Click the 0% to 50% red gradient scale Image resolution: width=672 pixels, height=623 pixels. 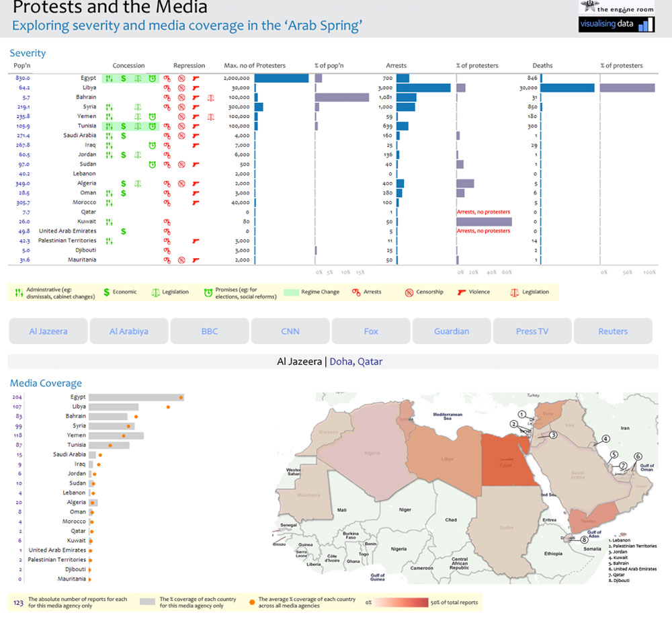(x=401, y=602)
